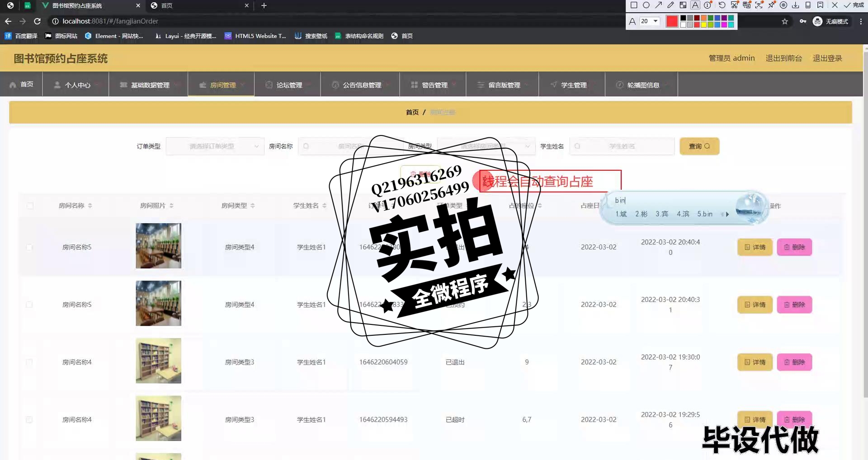Switch to the 首页 browser tab
This screenshot has width=868, height=460.
click(199, 5)
